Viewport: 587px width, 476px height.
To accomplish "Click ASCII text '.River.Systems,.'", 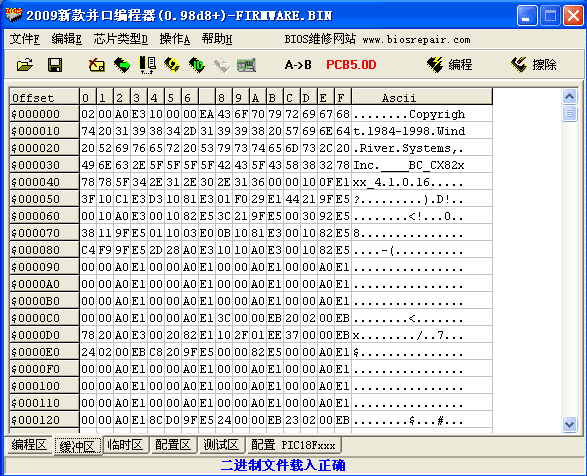I will point(409,148).
